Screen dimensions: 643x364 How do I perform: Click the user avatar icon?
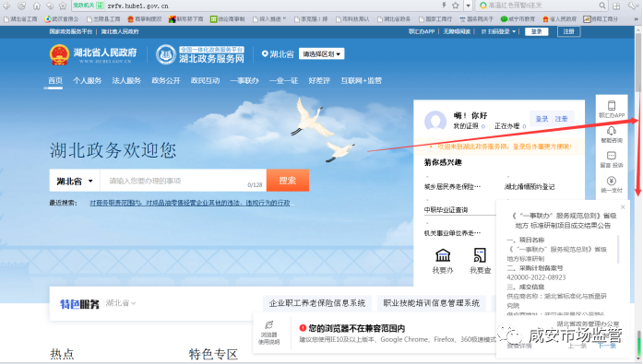tap(435, 122)
